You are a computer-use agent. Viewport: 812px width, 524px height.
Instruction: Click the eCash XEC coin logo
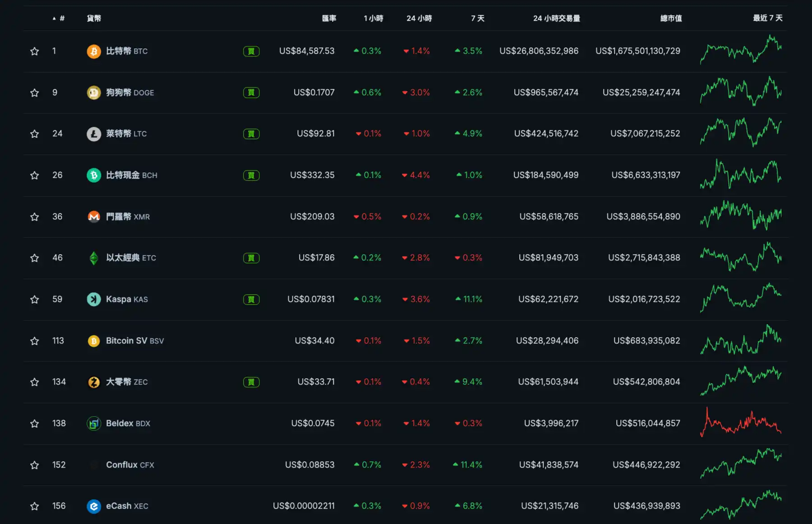93,506
